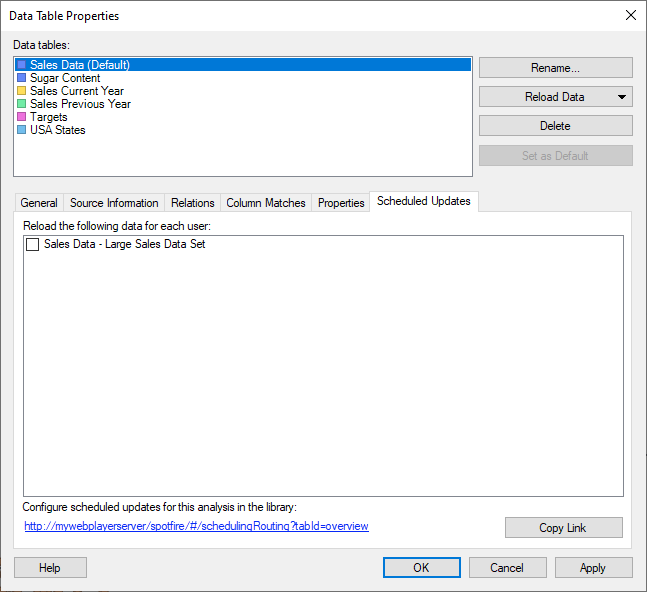The height and width of the screenshot is (592, 647).
Task: Open the Source Information tab
Action: (x=114, y=203)
